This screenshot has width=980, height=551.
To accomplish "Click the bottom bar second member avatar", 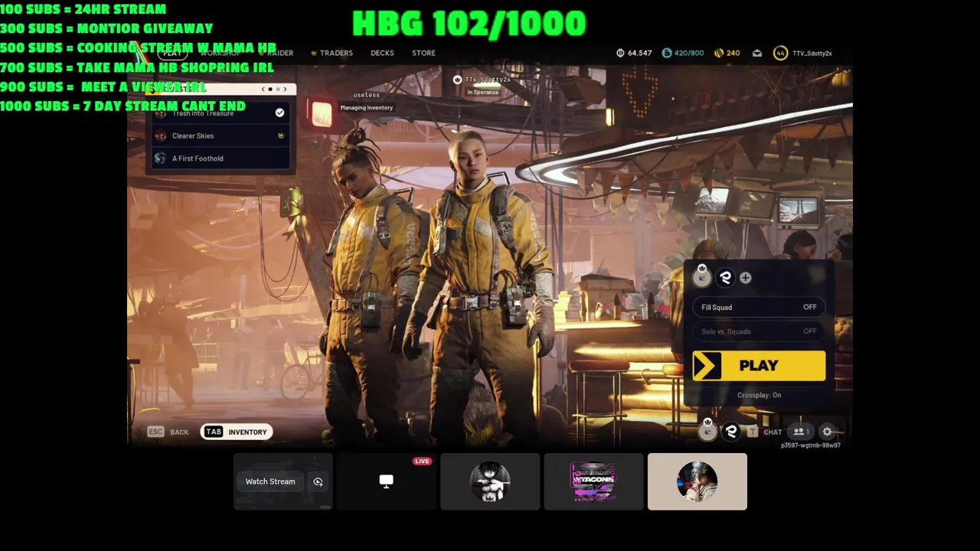I will click(731, 432).
